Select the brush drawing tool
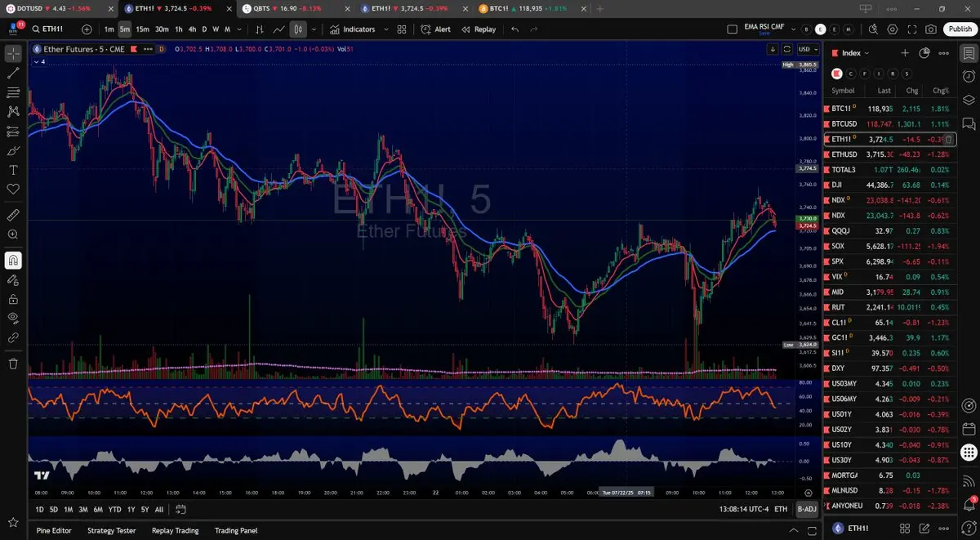This screenshot has height=540, width=980. (x=13, y=150)
